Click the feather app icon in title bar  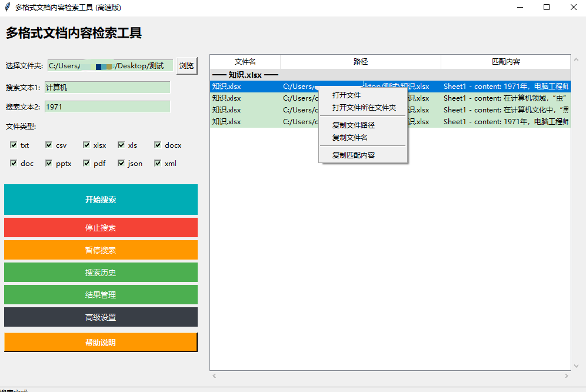7,7
